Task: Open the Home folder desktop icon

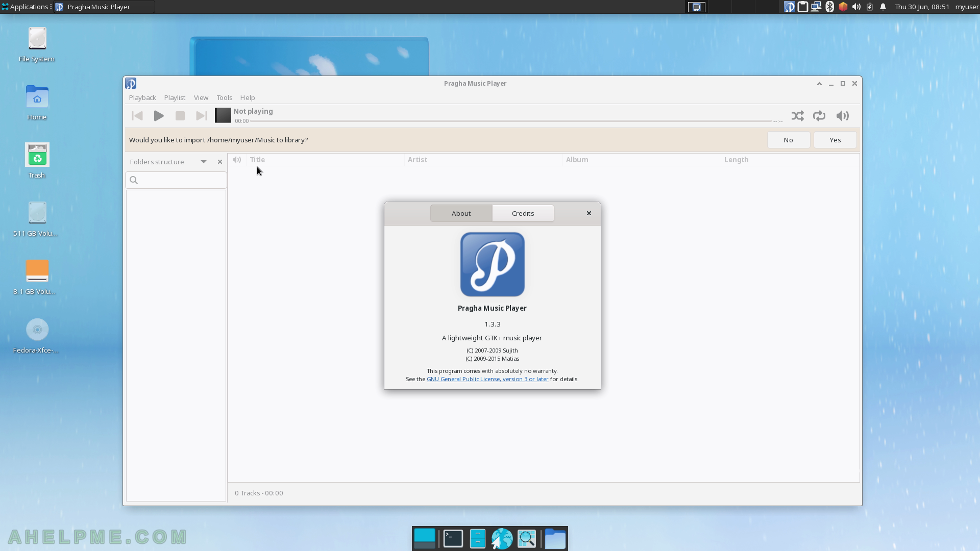Action: 37,103
